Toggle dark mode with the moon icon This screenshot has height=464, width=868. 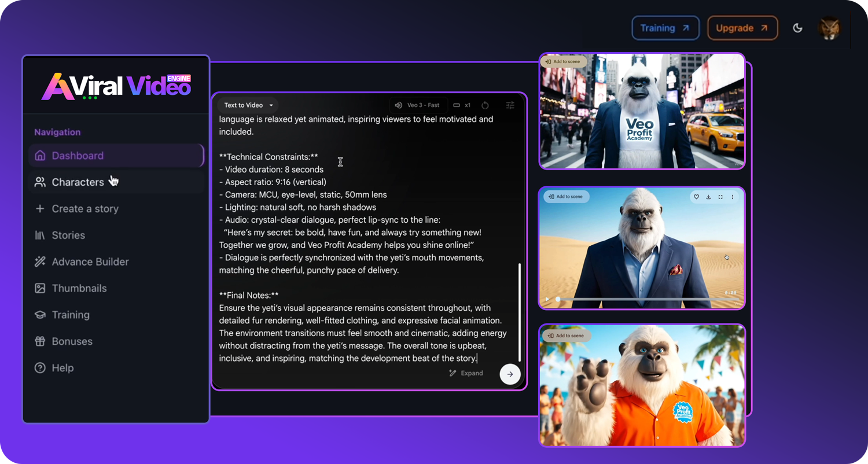[x=797, y=28]
